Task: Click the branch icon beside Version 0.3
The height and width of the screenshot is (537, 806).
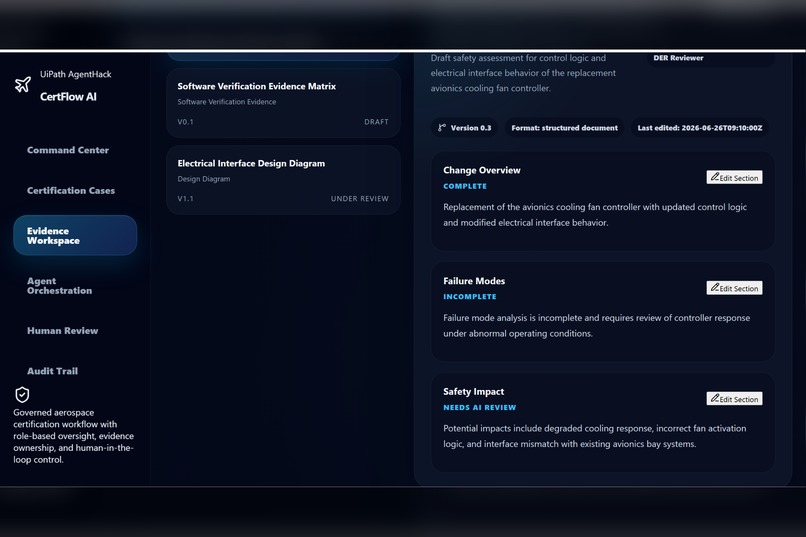Action: tap(442, 127)
